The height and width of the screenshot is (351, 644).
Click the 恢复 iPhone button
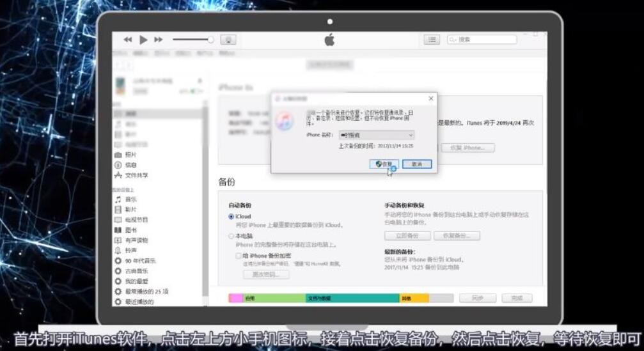(x=467, y=148)
